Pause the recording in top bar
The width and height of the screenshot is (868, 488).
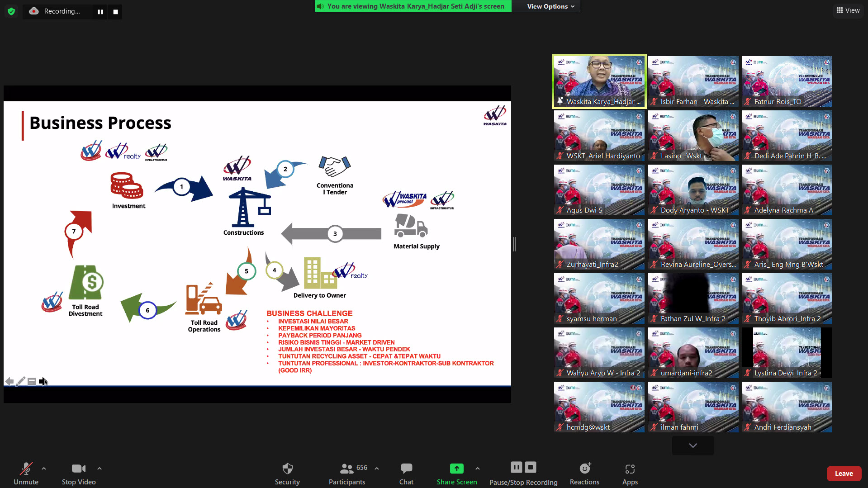[x=100, y=12]
